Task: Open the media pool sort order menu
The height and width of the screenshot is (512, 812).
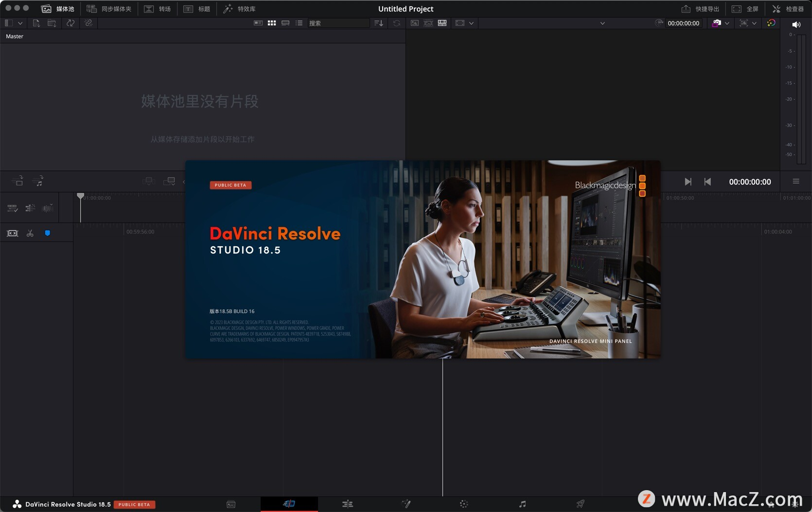Action: click(x=379, y=23)
